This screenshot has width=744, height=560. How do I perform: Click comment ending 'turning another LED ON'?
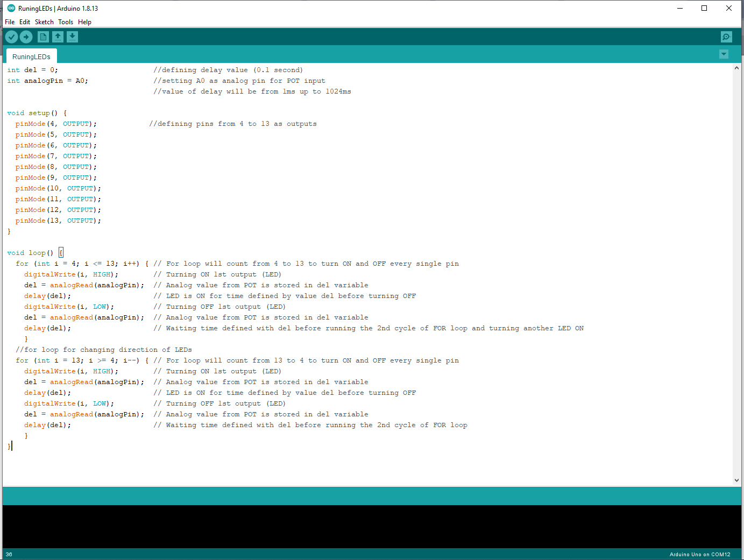pos(369,328)
